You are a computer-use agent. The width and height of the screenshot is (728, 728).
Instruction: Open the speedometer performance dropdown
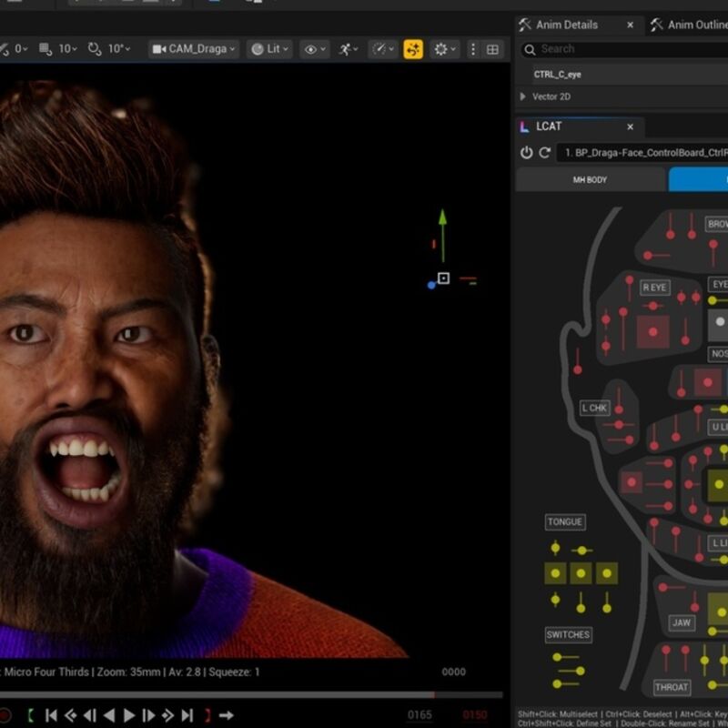(x=383, y=49)
